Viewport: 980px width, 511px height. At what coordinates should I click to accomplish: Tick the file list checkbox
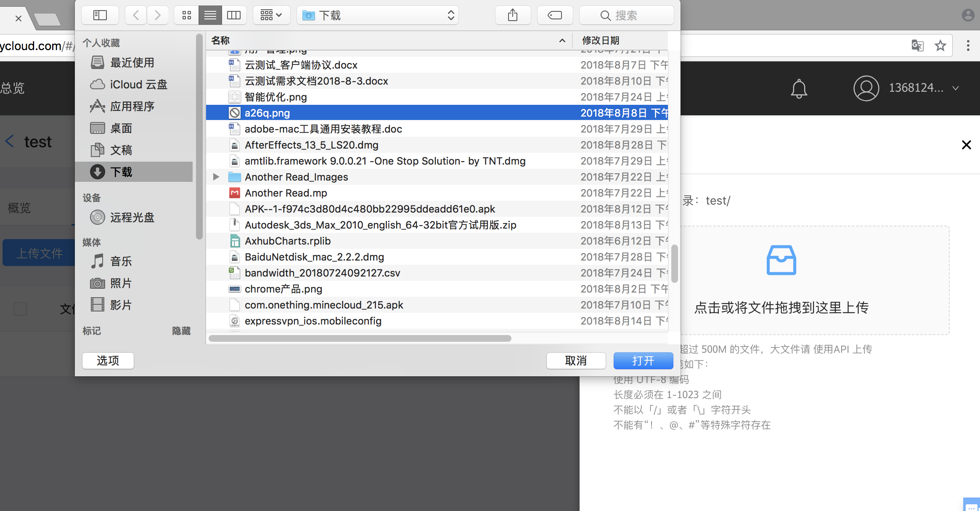click(20, 309)
